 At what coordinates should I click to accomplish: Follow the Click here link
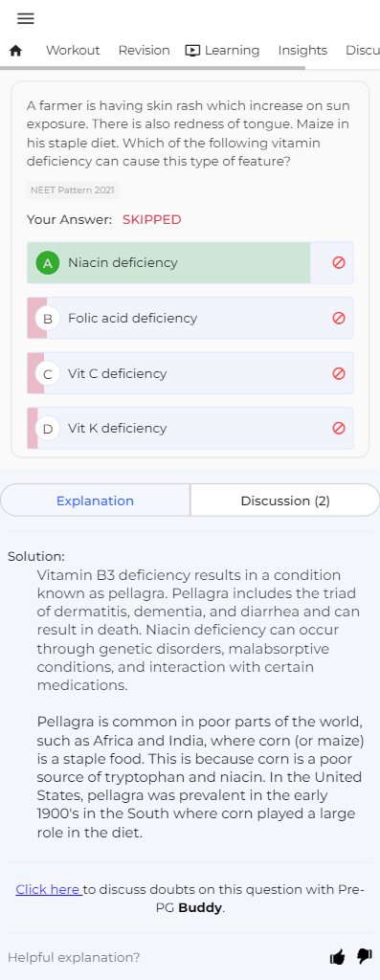[x=49, y=889]
